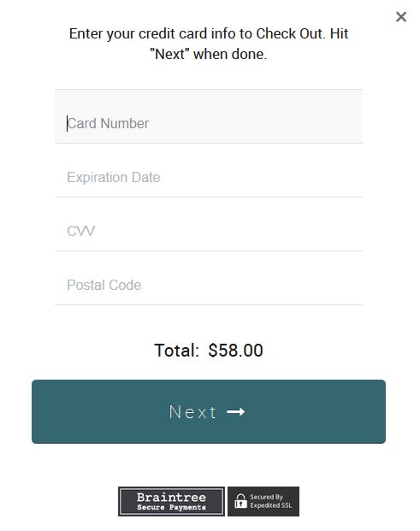Click the "Braintree" logo word

click(171, 497)
